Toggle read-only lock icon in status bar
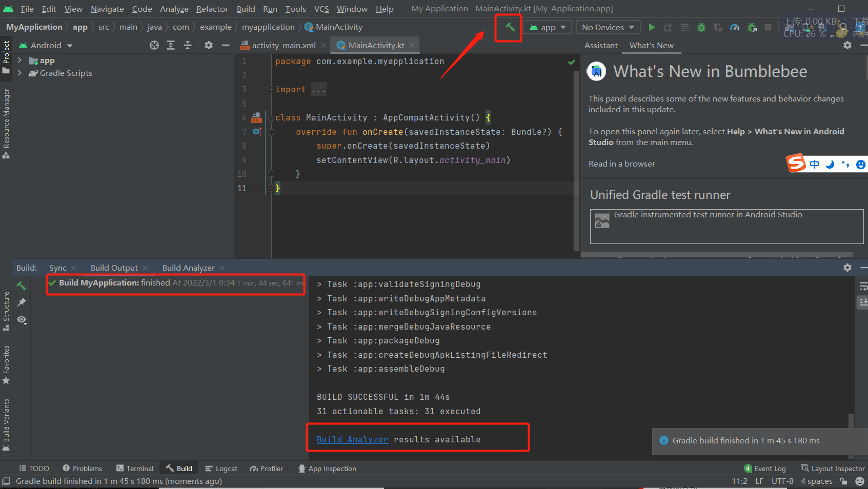The height and width of the screenshot is (489, 868). point(844,481)
